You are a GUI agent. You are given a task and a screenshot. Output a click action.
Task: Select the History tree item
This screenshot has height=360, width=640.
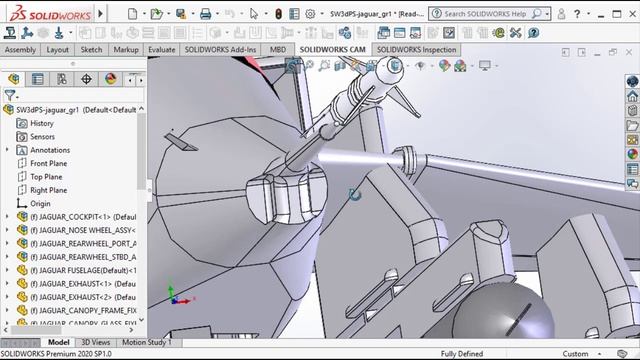pyautogui.click(x=42, y=123)
